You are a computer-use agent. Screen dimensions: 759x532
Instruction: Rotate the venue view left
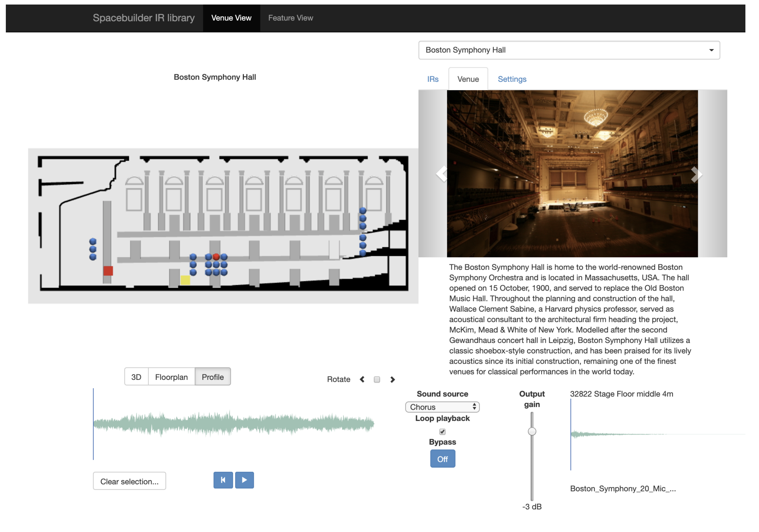pos(362,379)
